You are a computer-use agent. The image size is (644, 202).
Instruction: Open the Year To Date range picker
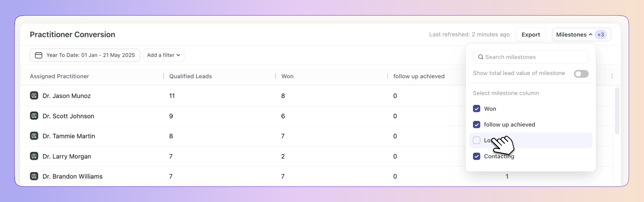pos(85,55)
